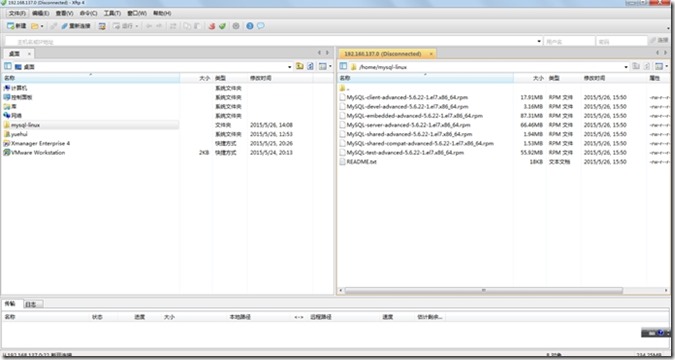
Task: Open the 文件(F) menu
Action: coord(18,13)
